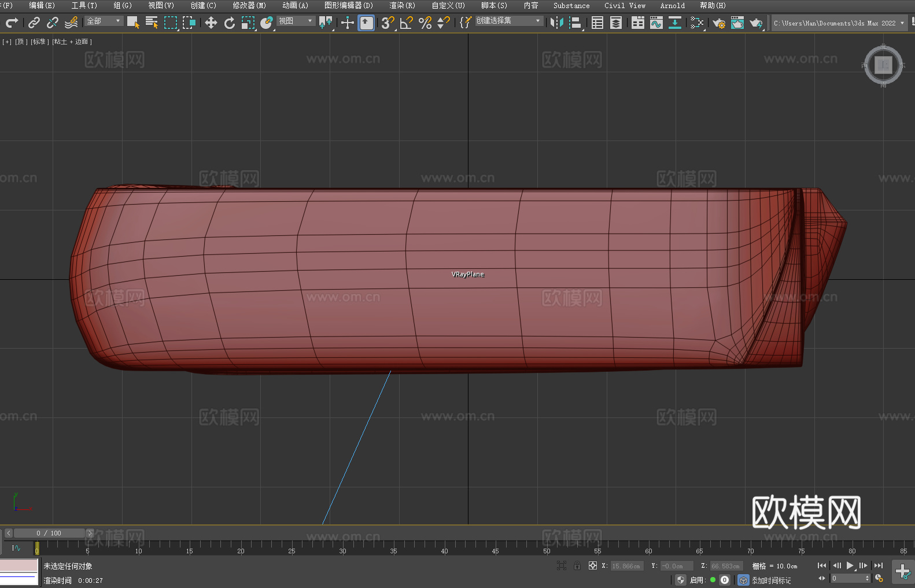Click the icon right of Curve Editor

(675, 23)
